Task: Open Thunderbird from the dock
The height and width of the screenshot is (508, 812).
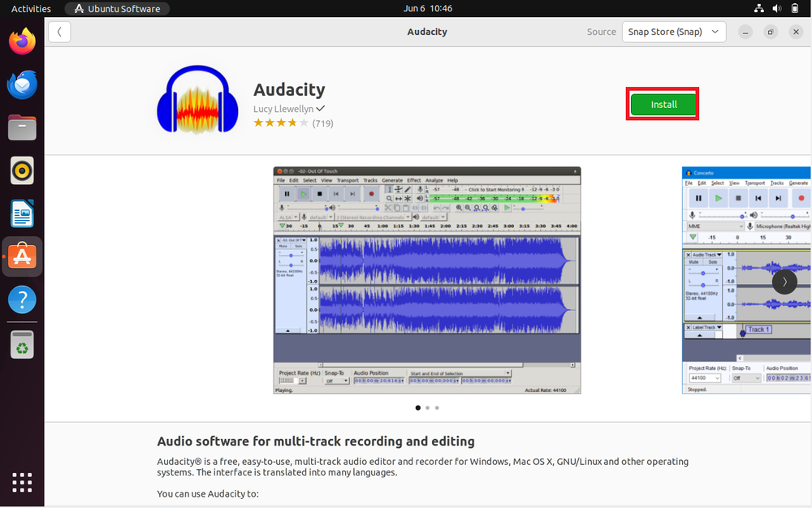Action: pyautogui.click(x=22, y=84)
